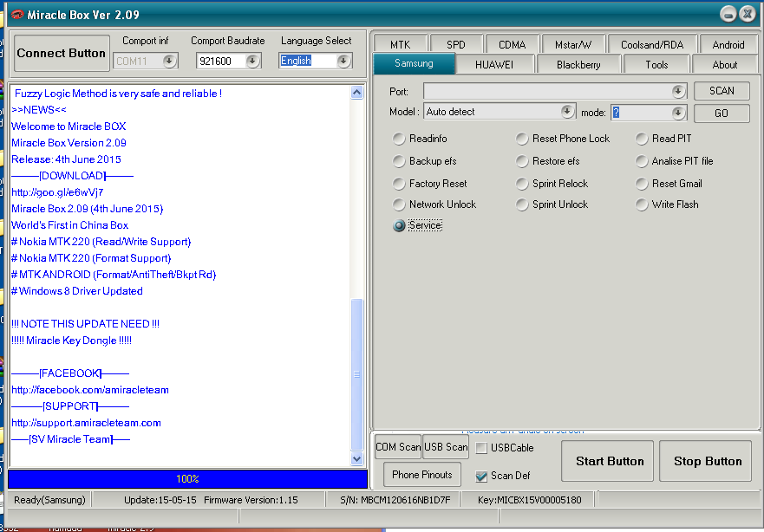The image size is (764, 532).
Task: Select the Restore efs option
Action: pos(522,161)
